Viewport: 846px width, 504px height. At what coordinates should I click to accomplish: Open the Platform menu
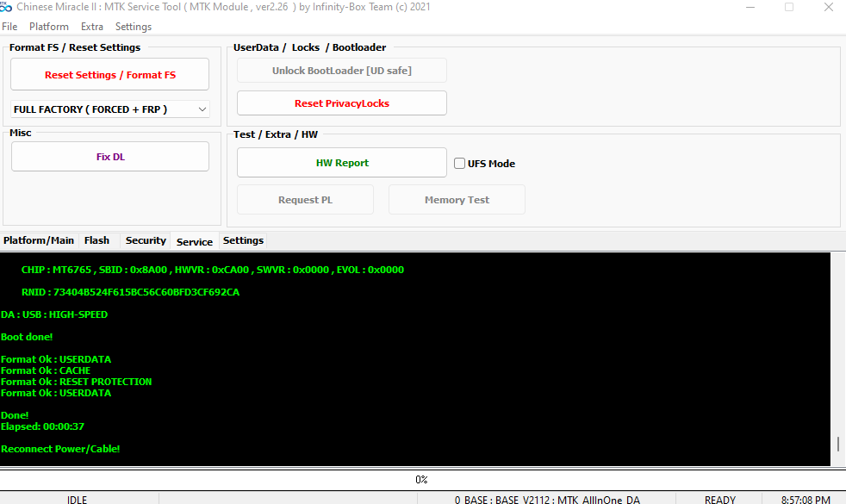tap(49, 27)
